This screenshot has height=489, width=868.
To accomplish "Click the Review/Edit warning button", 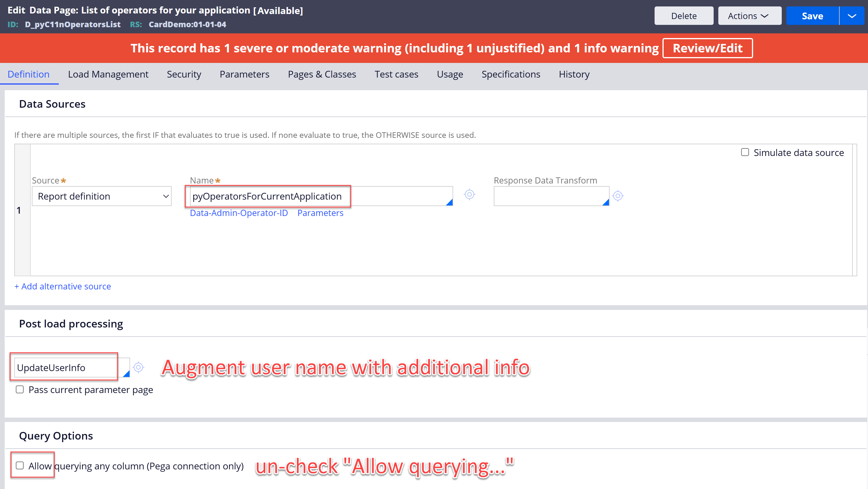I will [x=707, y=48].
